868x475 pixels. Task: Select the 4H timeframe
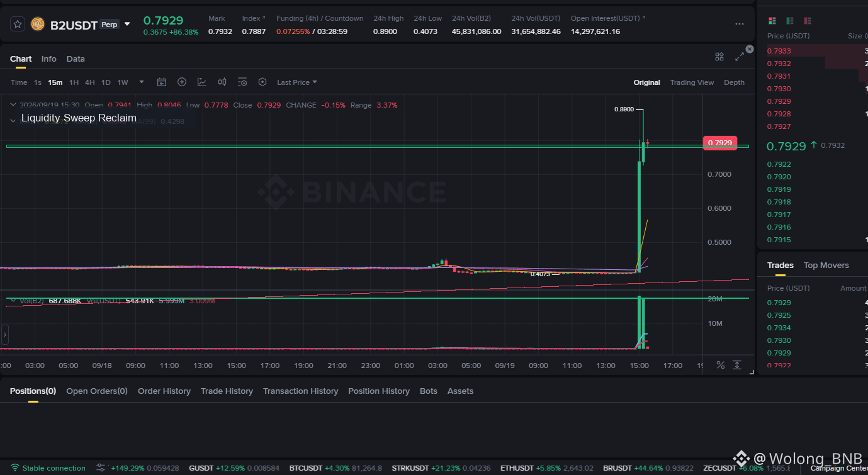click(x=90, y=82)
